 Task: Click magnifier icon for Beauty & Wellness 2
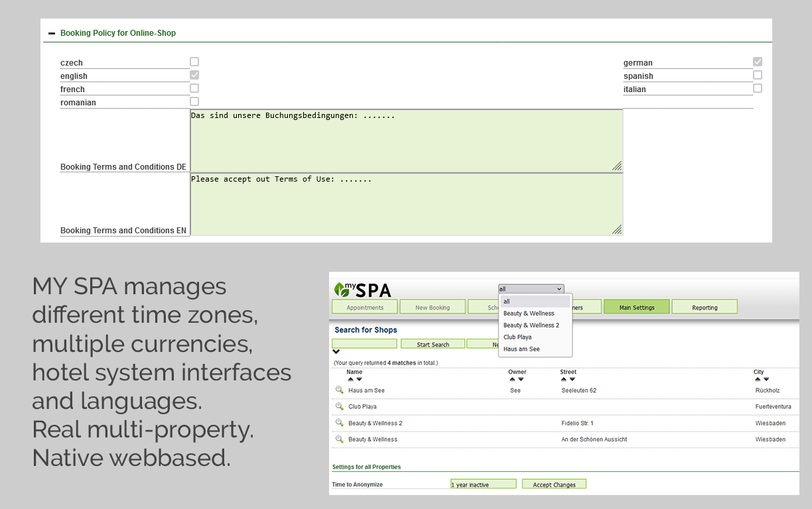tap(339, 423)
